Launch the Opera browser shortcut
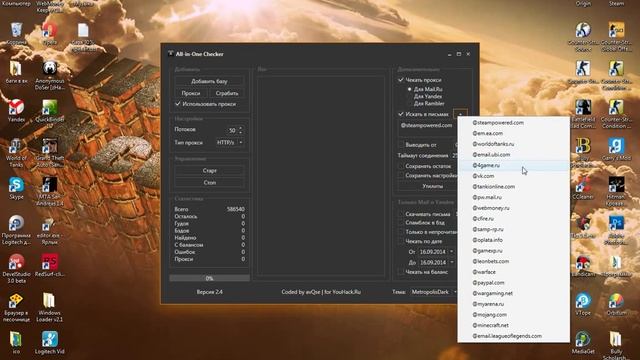Screen dimensions: 640x360 50,33
